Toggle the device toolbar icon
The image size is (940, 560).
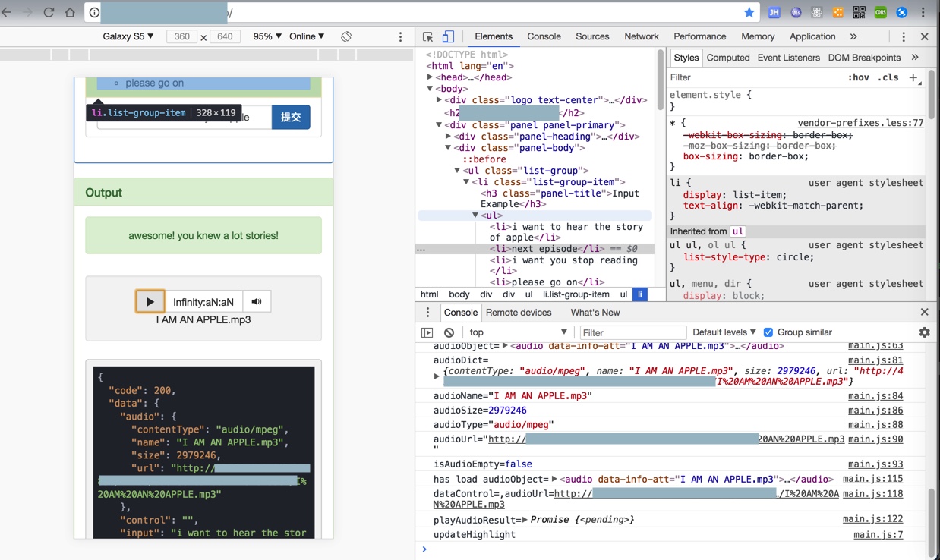point(448,36)
